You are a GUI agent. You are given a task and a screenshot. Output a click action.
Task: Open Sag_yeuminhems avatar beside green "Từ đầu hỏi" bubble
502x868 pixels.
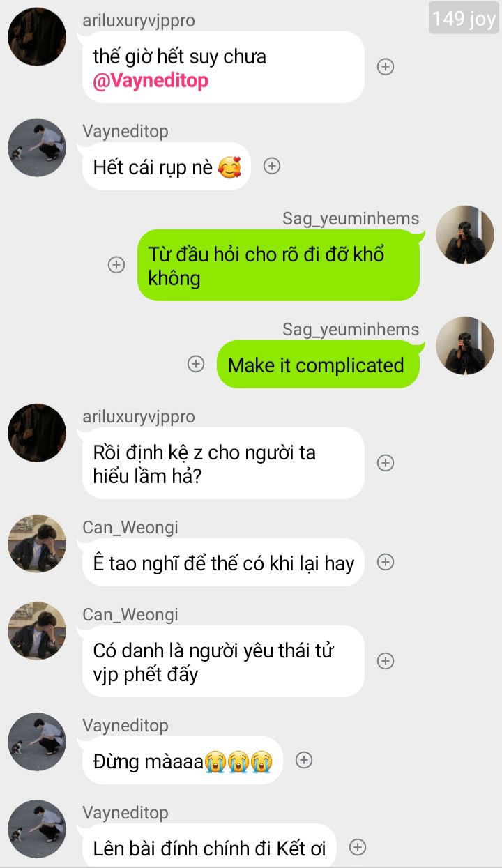click(x=465, y=235)
